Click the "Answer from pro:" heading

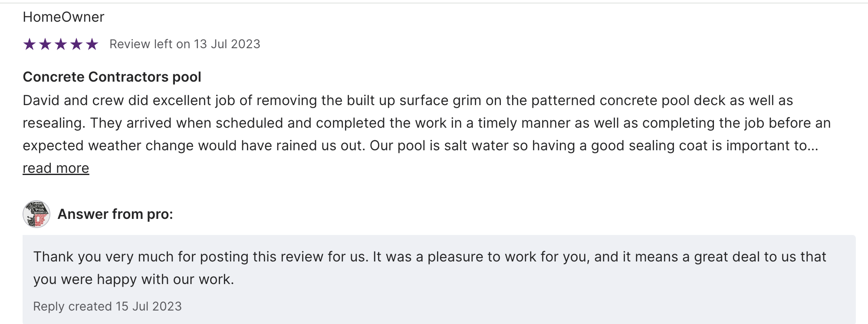115,214
